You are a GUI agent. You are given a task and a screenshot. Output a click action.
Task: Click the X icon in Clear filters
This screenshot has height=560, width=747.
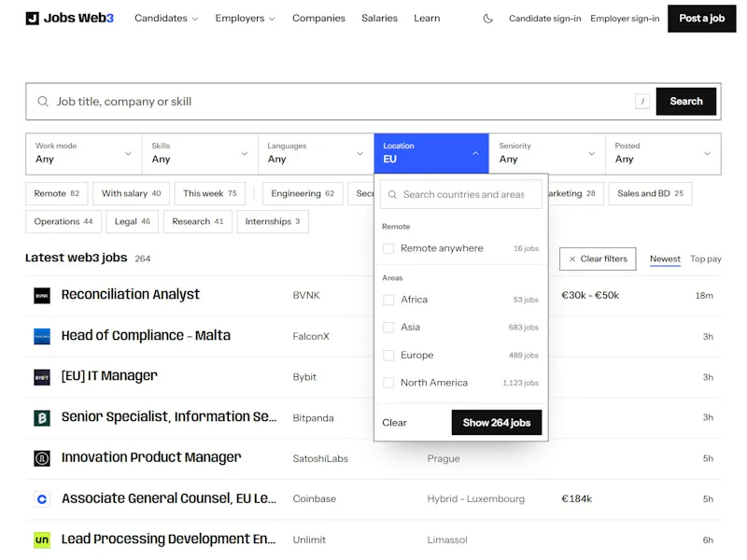tap(572, 259)
